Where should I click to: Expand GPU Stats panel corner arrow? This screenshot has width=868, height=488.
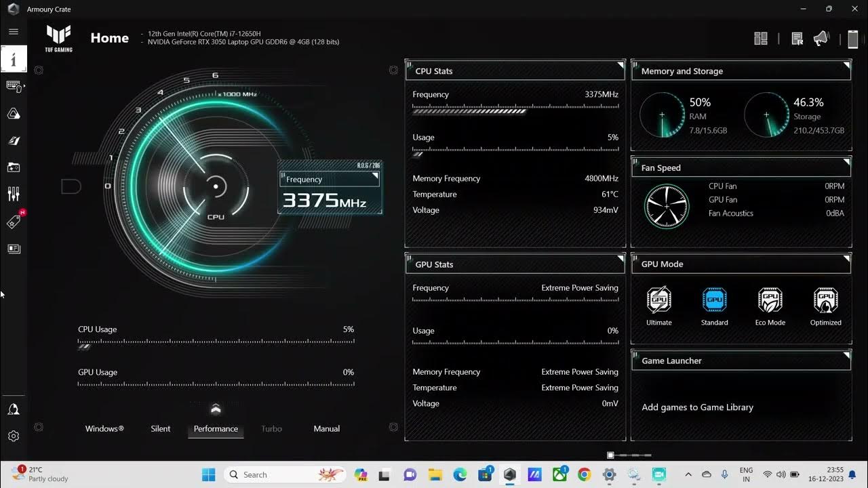click(620, 259)
